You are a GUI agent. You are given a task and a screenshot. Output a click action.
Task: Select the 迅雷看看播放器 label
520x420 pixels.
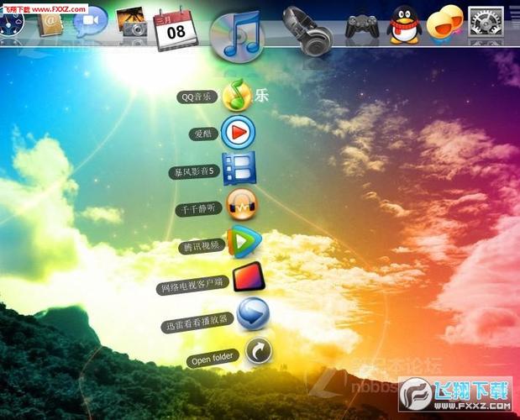pyautogui.click(x=197, y=323)
